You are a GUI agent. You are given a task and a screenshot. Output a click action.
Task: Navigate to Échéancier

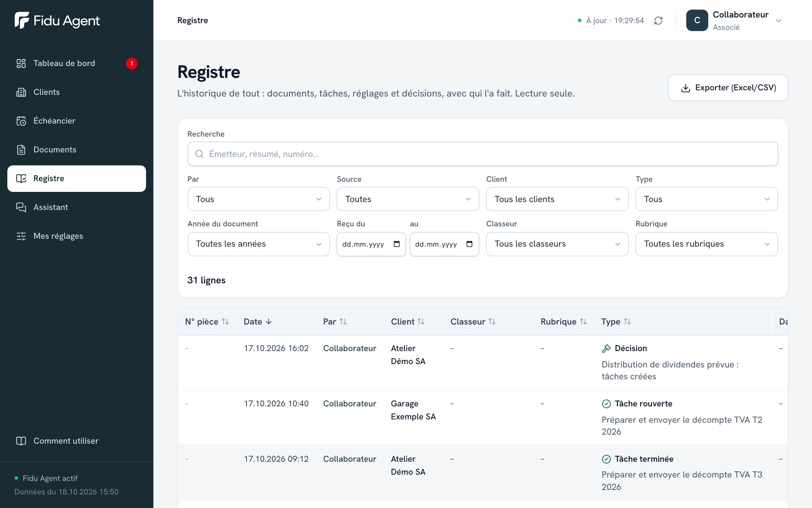tap(76, 121)
